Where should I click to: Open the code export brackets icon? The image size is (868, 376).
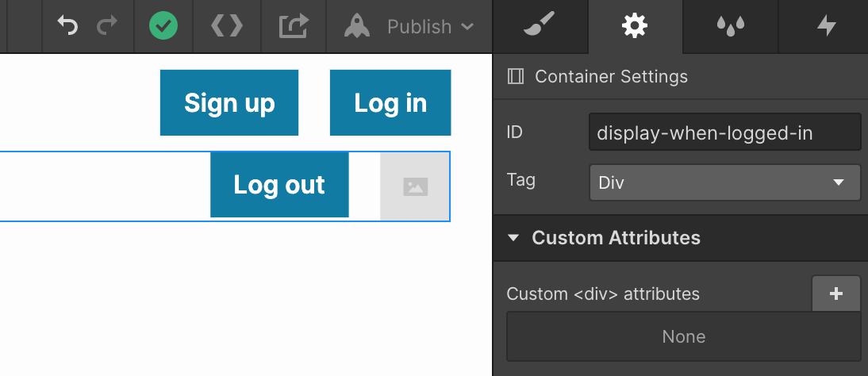click(227, 26)
